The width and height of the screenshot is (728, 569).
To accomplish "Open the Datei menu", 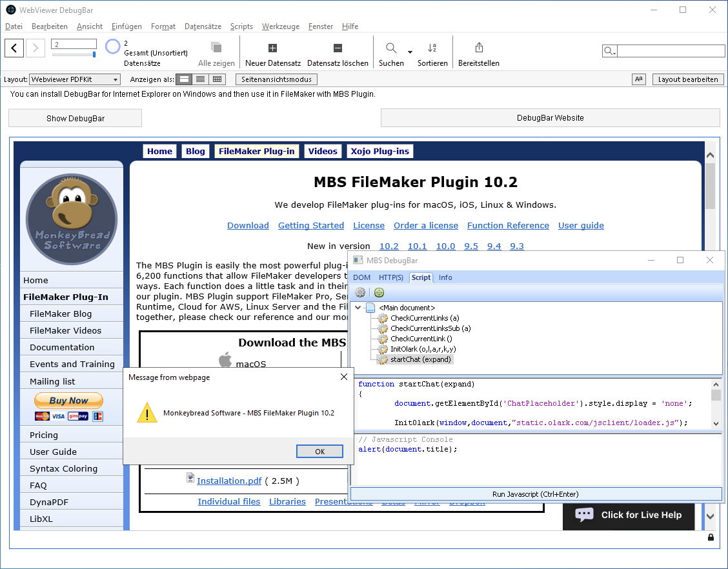I will tap(14, 26).
